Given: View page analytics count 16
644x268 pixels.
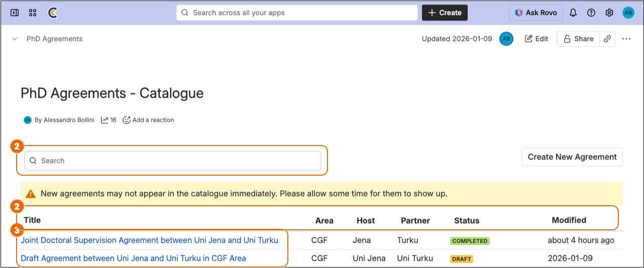Looking at the screenshot, I should 109,120.
